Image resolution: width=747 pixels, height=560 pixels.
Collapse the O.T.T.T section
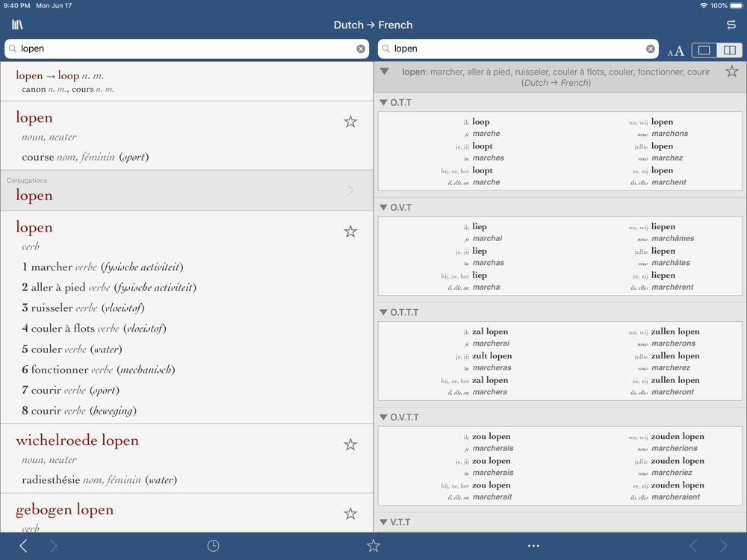point(383,312)
